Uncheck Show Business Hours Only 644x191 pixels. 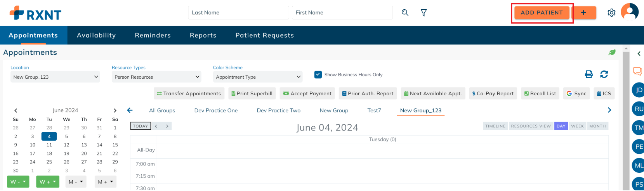point(318,74)
